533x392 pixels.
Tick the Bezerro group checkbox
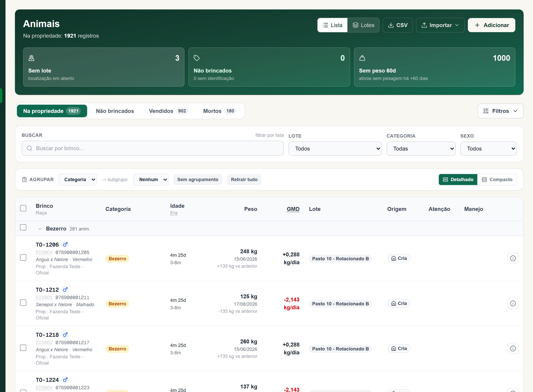[23, 227]
